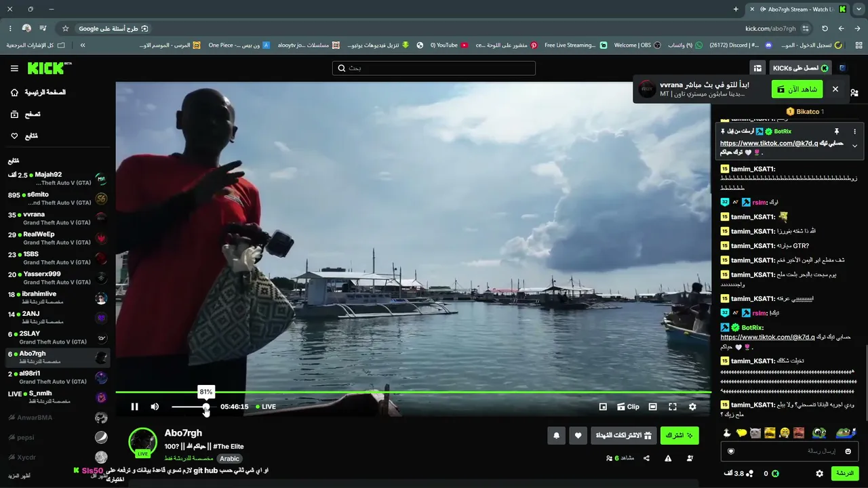Unpin the pinned chat message icon
This screenshot has height=488, width=868.
click(x=837, y=131)
